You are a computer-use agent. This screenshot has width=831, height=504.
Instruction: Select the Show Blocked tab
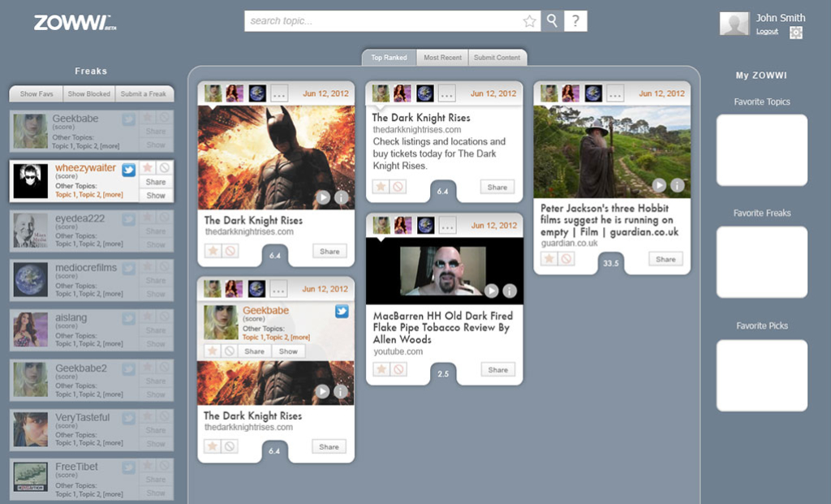click(x=89, y=94)
